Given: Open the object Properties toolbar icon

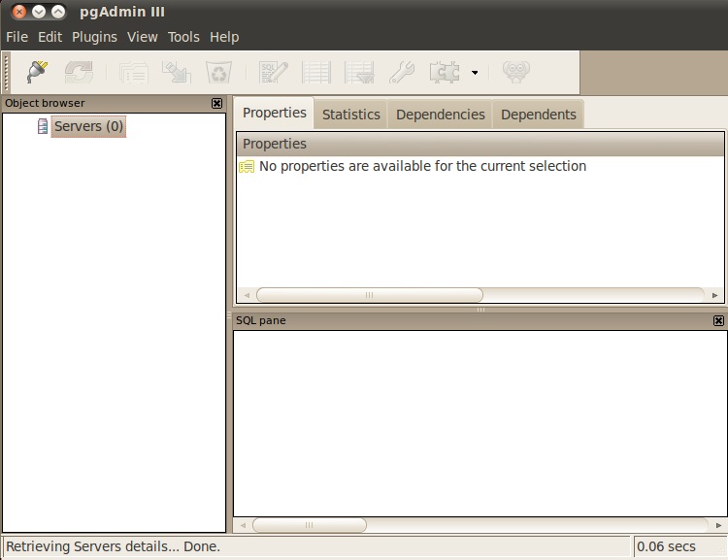Looking at the screenshot, I should 134,73.
